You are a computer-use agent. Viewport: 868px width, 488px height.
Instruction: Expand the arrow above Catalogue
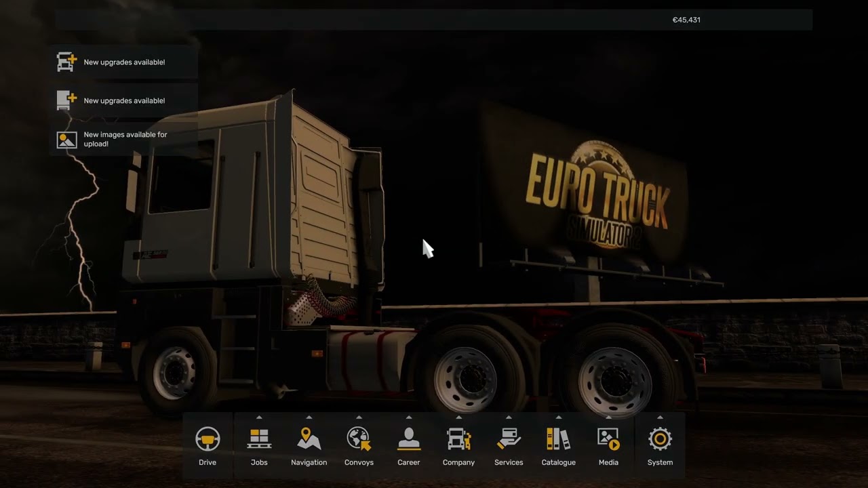click(559, 418)
